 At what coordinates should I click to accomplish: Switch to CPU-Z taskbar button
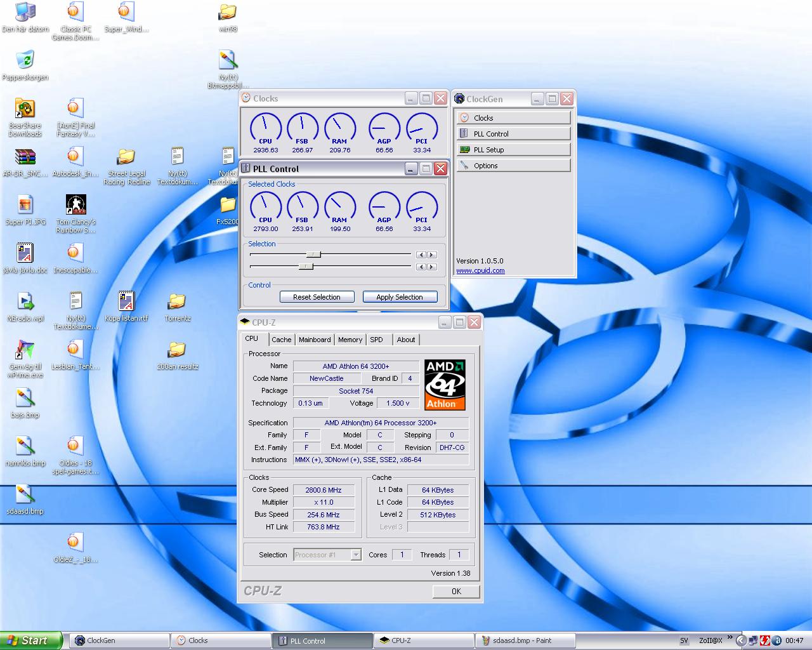[424, 640]
